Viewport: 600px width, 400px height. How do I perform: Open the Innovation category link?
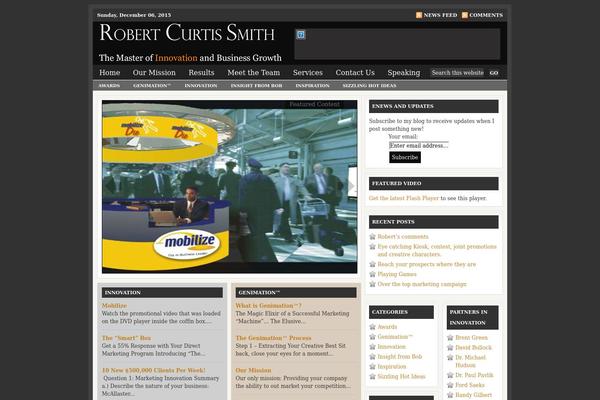(x=391, y=347)
